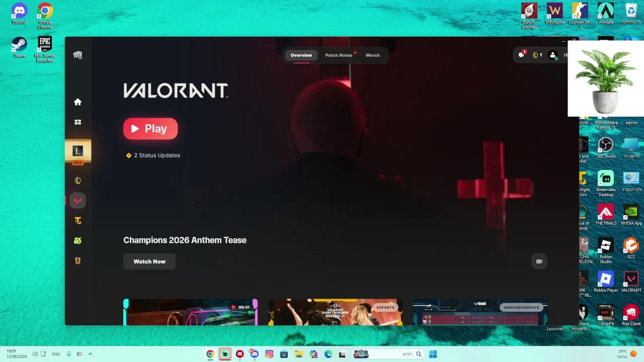Select the Aimlabs desktop icon
The height and width of the screenshot is (362, 644).
606,14
